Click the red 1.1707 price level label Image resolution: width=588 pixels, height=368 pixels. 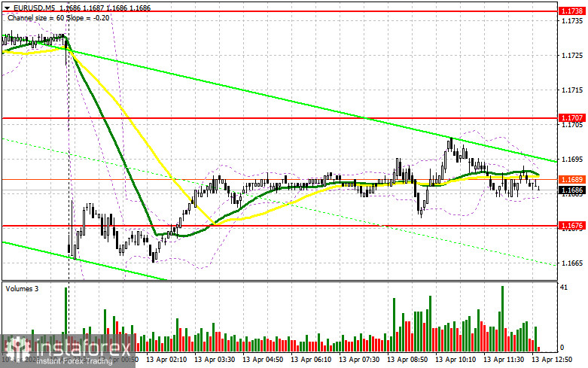pyautogui.click(x=572, y=118)
